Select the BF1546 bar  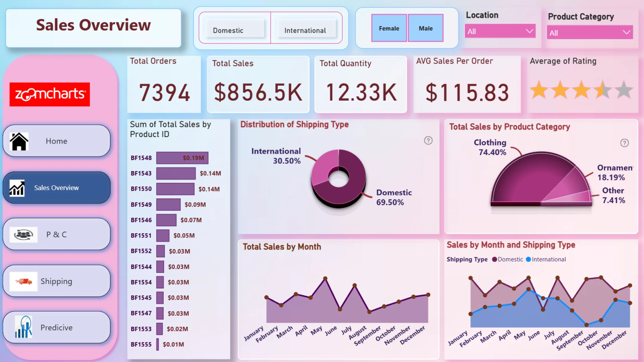166,220
